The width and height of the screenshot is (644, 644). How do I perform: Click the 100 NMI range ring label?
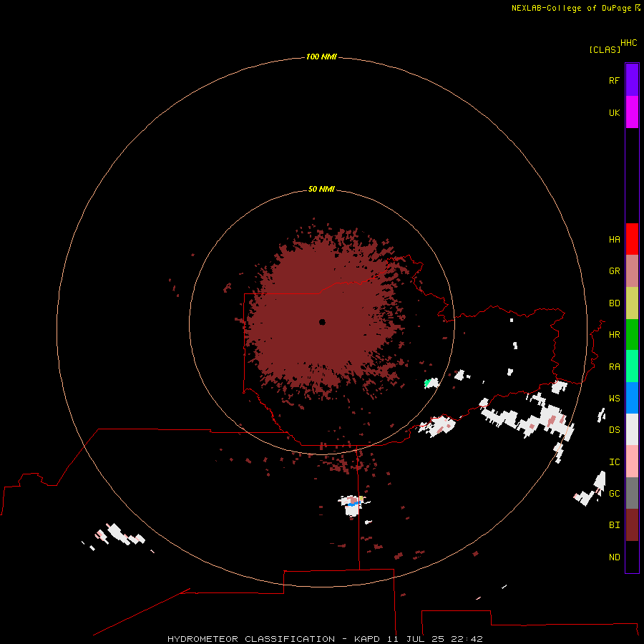coord(321,57)
